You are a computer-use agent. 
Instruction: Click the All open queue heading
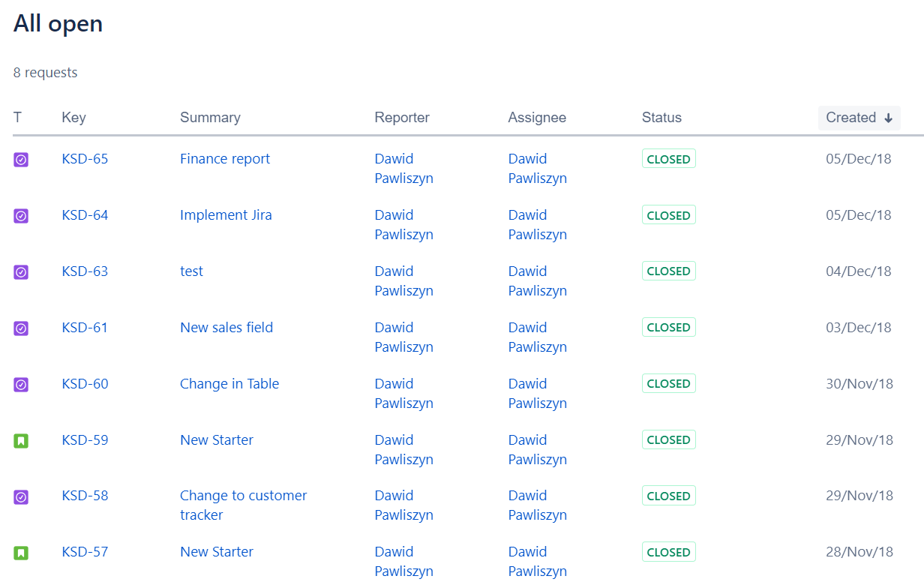[58, 24]
